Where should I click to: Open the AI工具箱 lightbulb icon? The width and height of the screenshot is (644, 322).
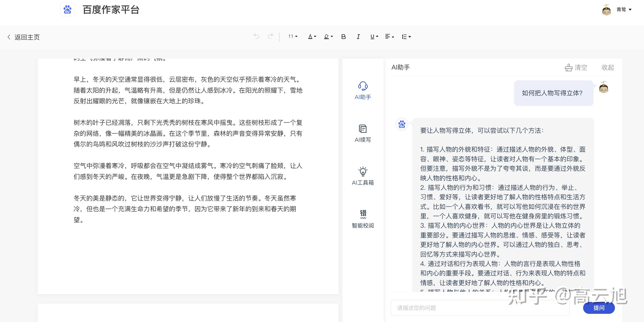(363, 176)
